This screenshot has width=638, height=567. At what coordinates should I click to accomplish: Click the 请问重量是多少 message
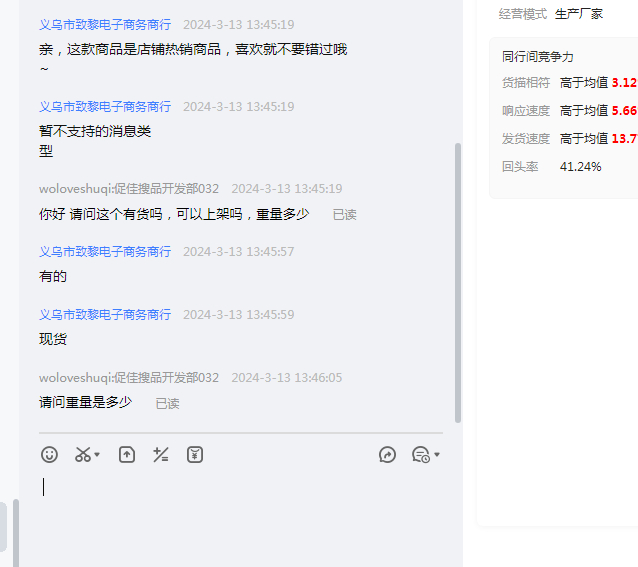pyautogui.click(x=85, y=402)
